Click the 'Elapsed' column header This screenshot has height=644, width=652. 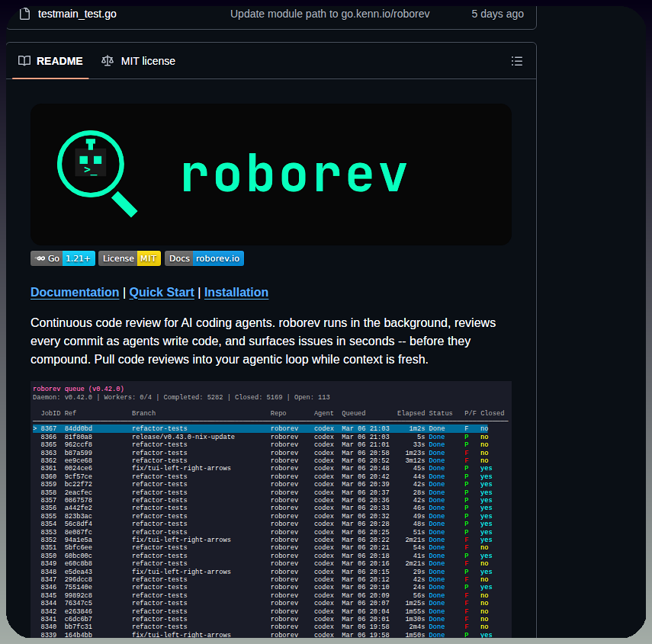click(411, 413)
